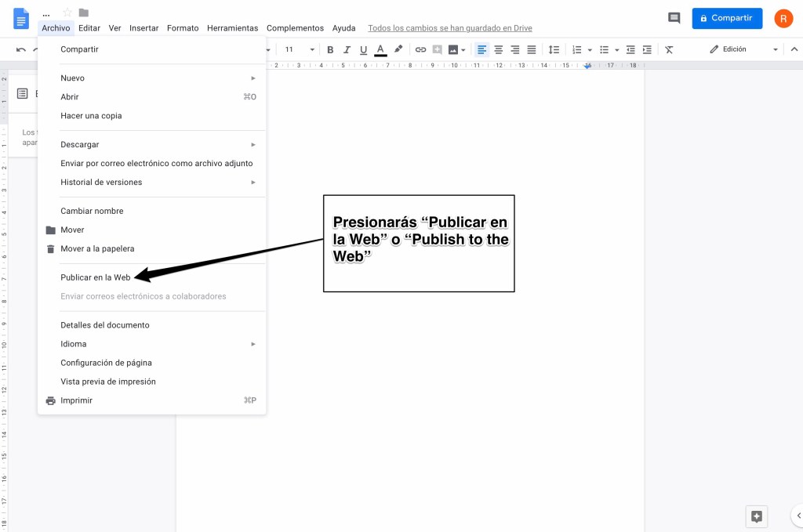Click the line spacing icon
The image size is (803, 532).
554,49
